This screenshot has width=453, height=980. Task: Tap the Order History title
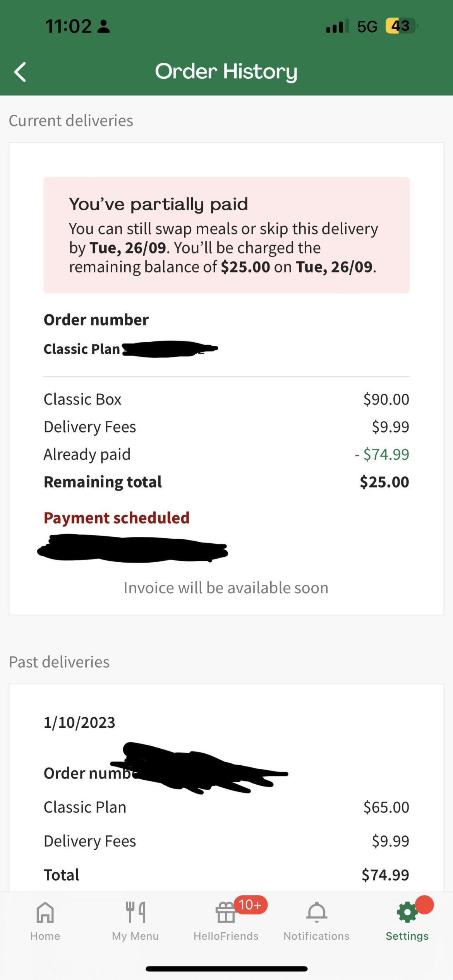click(x=226, y=71)
